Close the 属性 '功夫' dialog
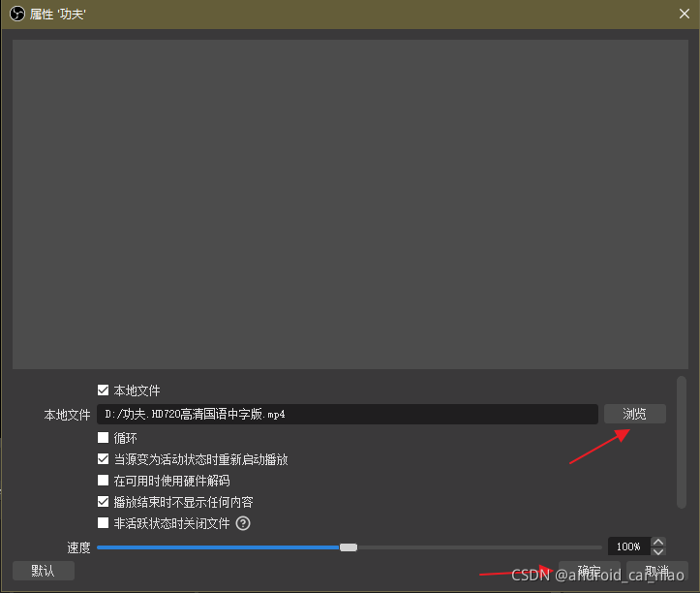 pos(684,14)
